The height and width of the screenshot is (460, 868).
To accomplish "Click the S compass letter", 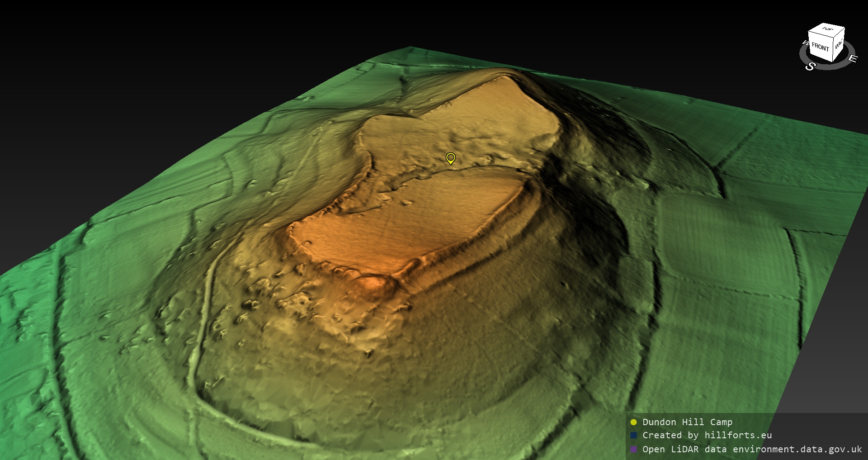I will pos(810,66).
